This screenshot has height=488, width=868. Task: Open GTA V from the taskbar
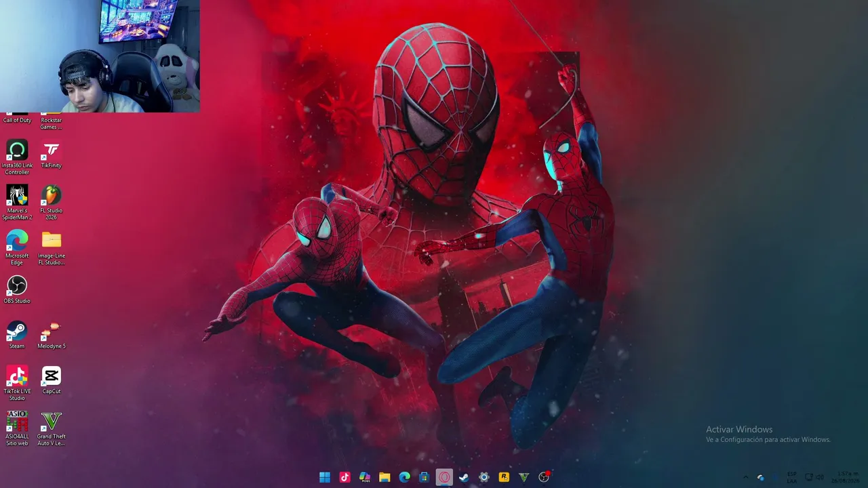pyautogui.click(x=524, y=477)
